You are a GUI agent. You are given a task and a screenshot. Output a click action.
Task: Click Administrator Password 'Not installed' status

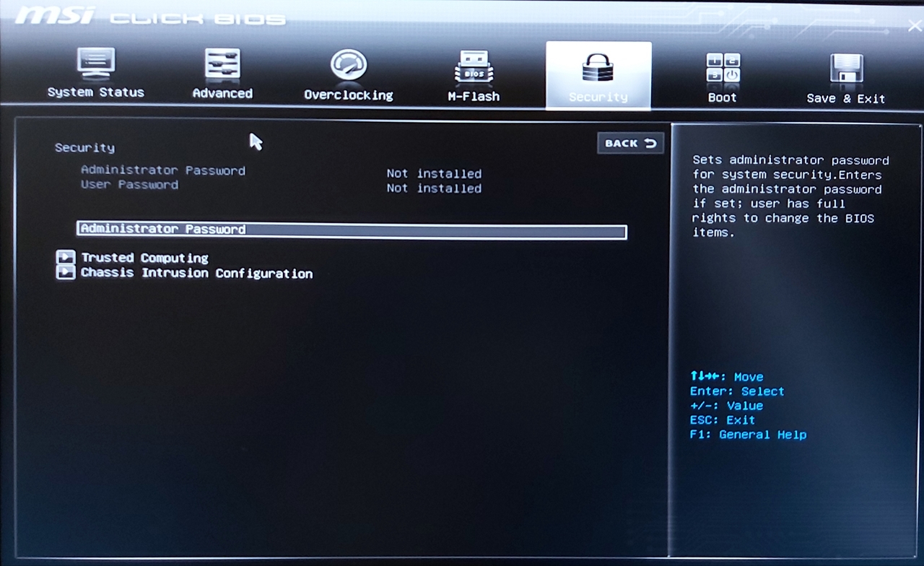click(434, 173)
